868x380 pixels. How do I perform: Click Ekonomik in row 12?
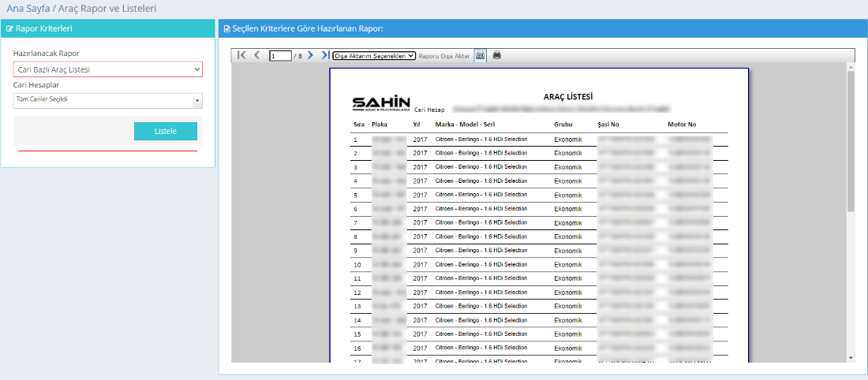[x=568, y=292]
